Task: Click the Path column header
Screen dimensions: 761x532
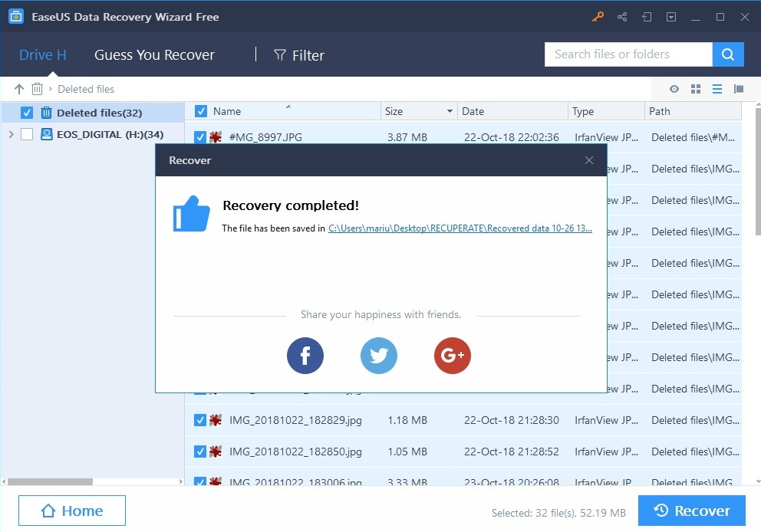Action: 693,111
